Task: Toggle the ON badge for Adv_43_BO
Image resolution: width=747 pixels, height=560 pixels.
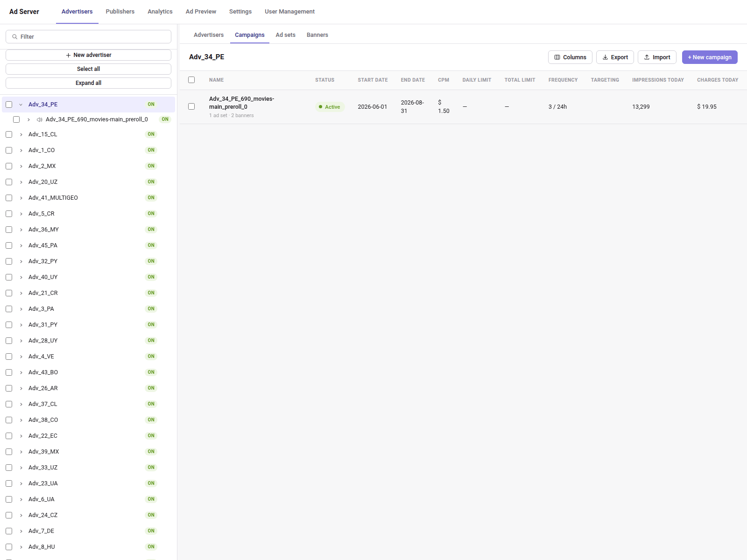Action: [x=151, y=372]
